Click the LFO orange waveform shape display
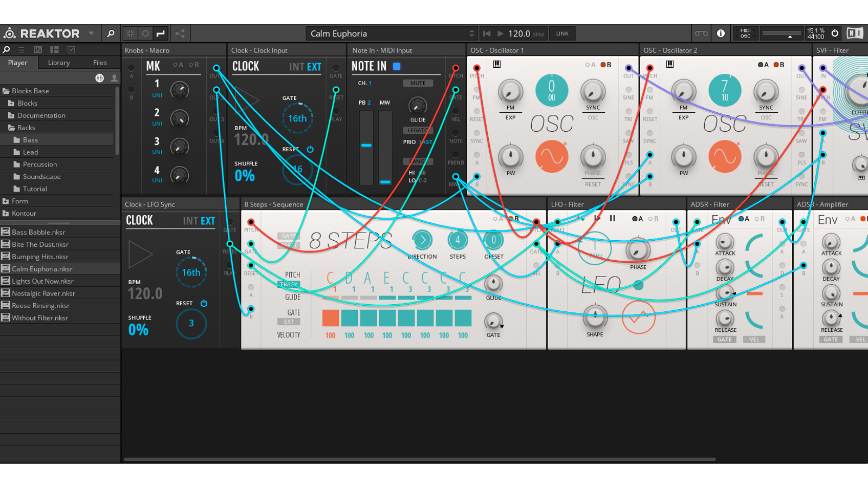 (x=639, y=317)
